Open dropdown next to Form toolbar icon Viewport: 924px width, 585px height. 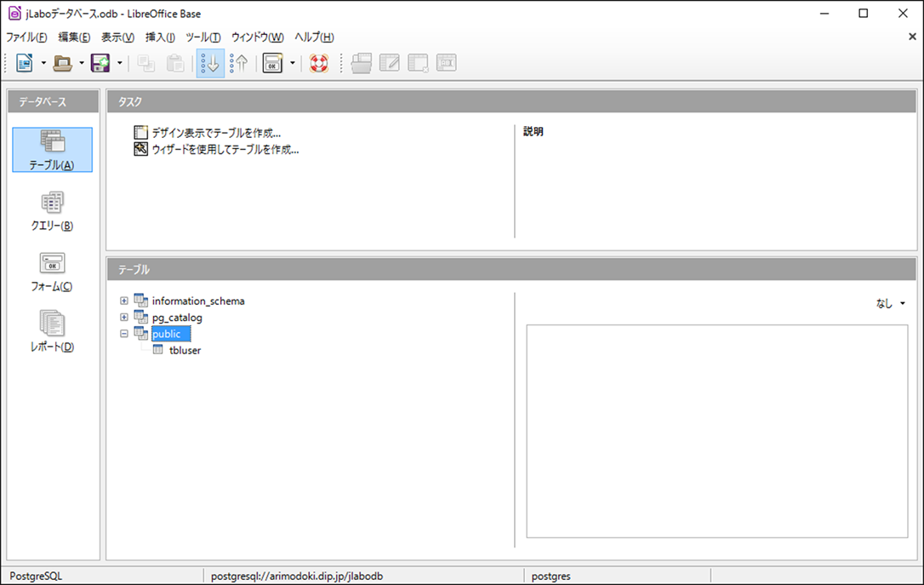[x=293, y=62]
